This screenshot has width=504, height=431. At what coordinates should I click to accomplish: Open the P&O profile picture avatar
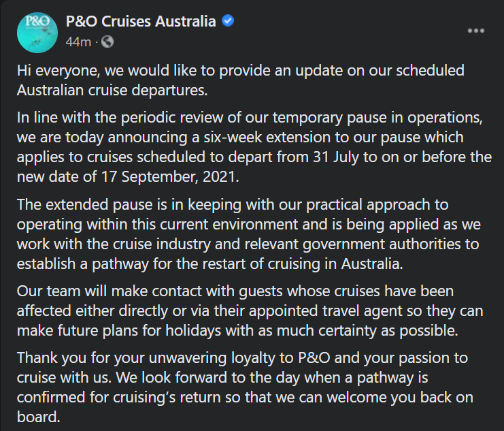point(37,33)
